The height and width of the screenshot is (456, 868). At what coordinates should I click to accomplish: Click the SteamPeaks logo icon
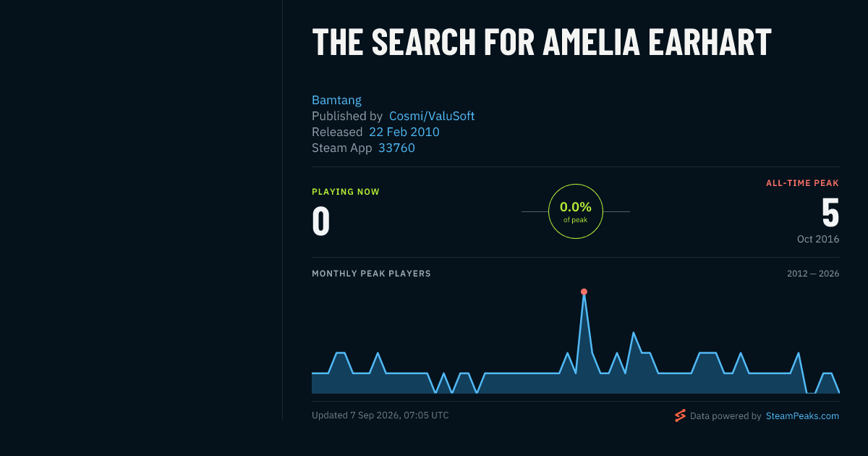[680, 415]
